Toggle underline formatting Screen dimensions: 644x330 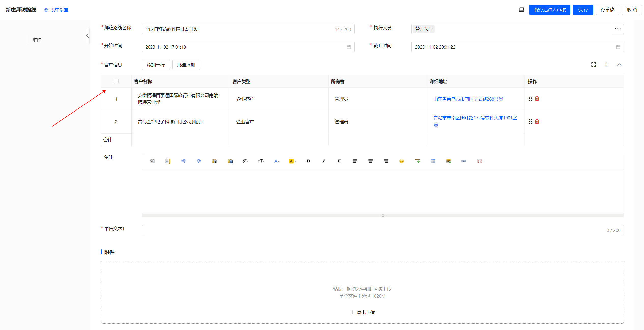pos(339,161)
